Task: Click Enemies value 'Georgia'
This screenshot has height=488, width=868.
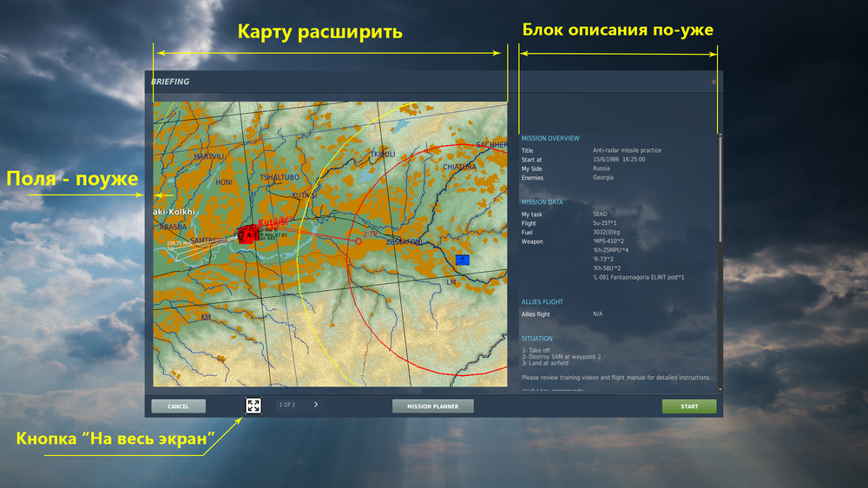Action: tap(603, 178)
